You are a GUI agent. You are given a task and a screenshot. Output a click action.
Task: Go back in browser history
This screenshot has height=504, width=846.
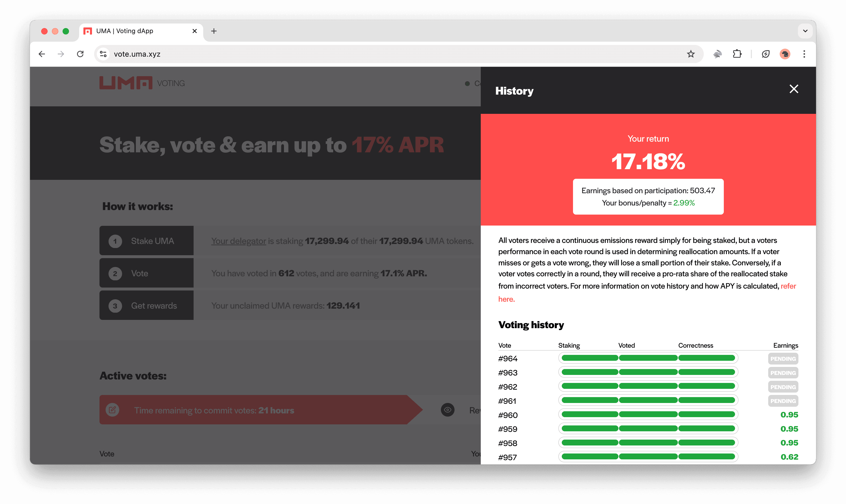[42, 54]
